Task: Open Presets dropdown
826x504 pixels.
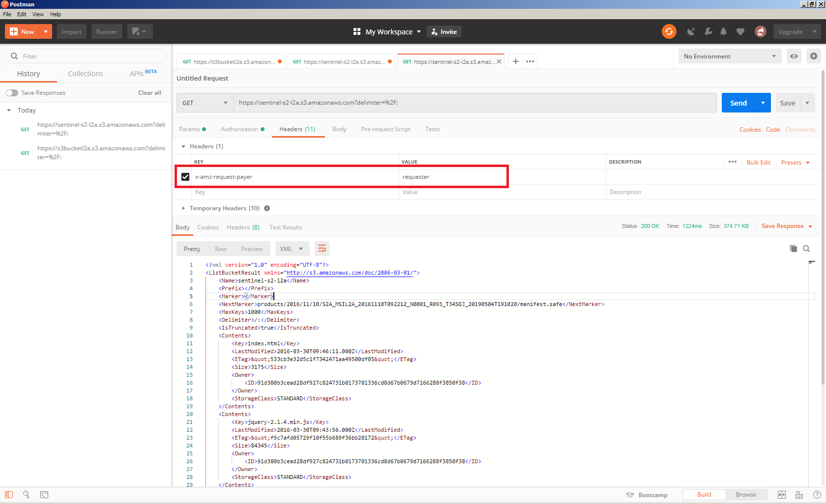Action: [796, 163]
